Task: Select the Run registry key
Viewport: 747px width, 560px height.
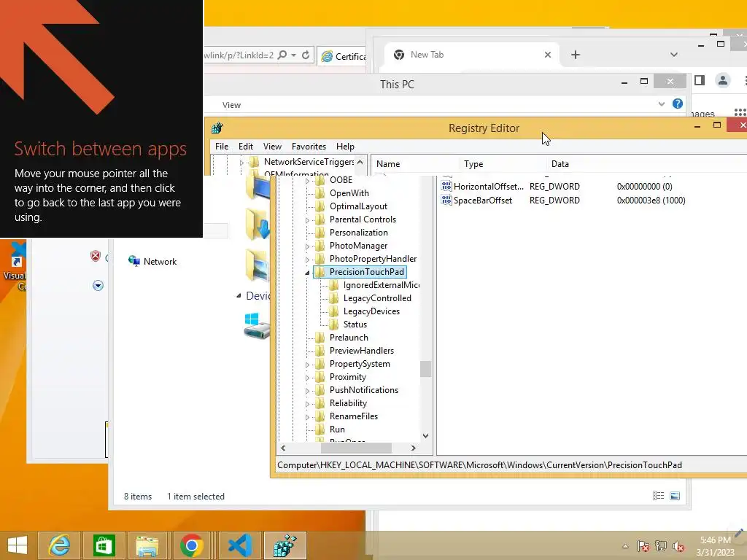Action: [337, 429]
